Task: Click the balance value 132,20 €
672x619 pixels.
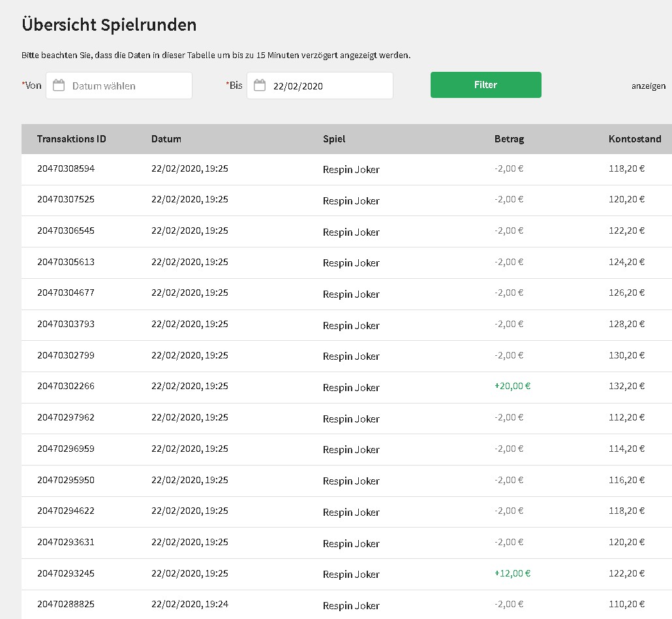Action: point(626,386)
